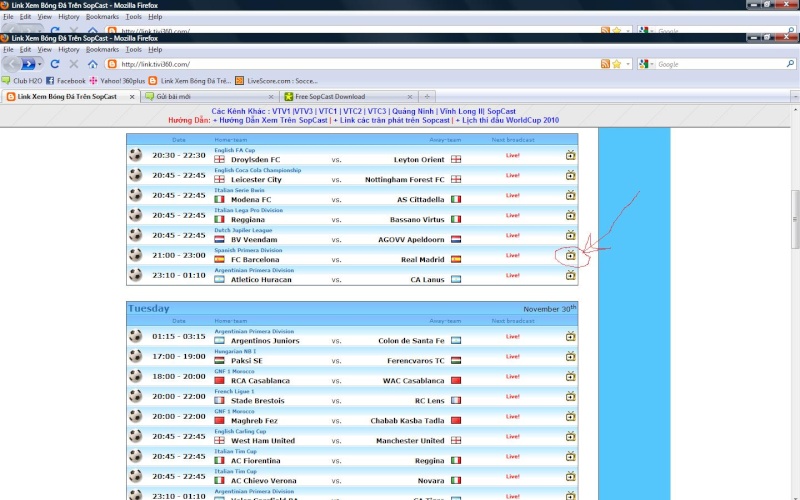Viewport: 800px width, 500px height.
Task: Open address bar dropdown arrow beside star
Action: (x=628, y=64)
